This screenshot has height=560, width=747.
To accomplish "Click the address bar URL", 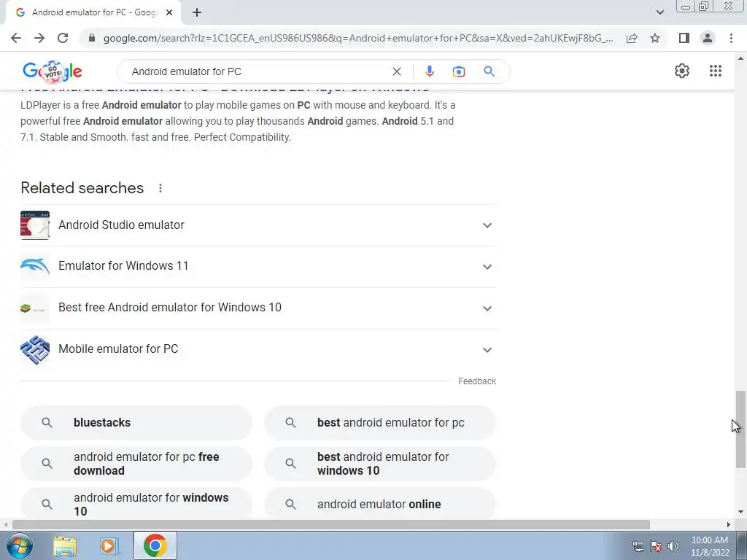I will (358, 38).
